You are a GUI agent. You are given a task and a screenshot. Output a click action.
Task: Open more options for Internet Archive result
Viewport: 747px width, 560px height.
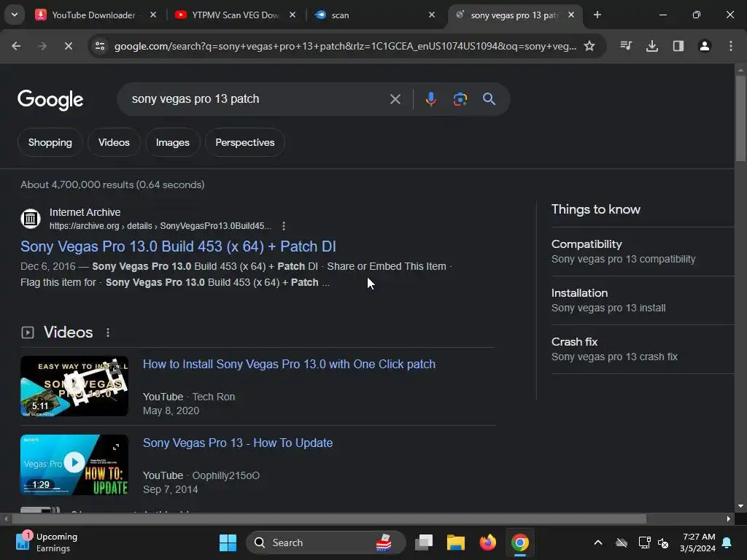[x=284, y=226]
